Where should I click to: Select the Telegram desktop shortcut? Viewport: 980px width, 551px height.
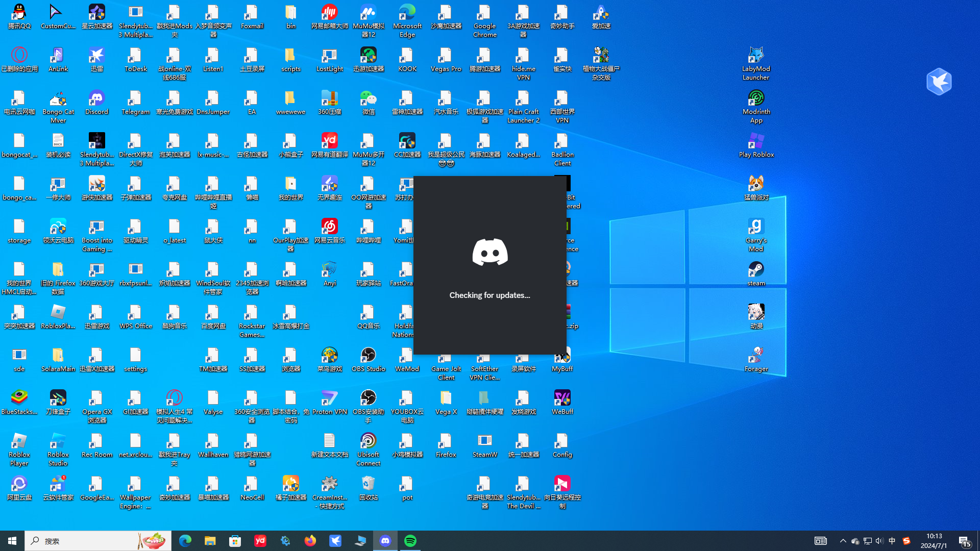click(x=136, y=102)
